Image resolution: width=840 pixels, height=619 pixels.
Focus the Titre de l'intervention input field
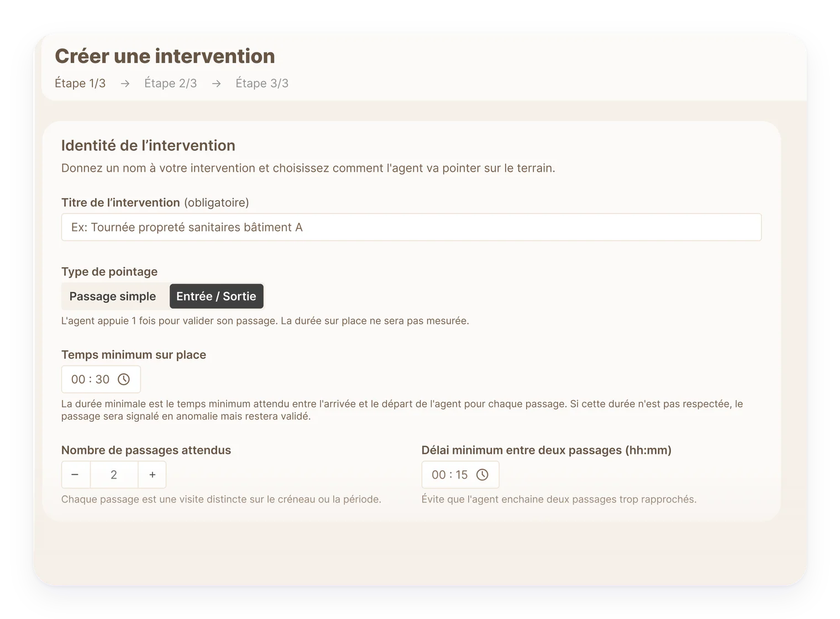click(x=411, y=227)
